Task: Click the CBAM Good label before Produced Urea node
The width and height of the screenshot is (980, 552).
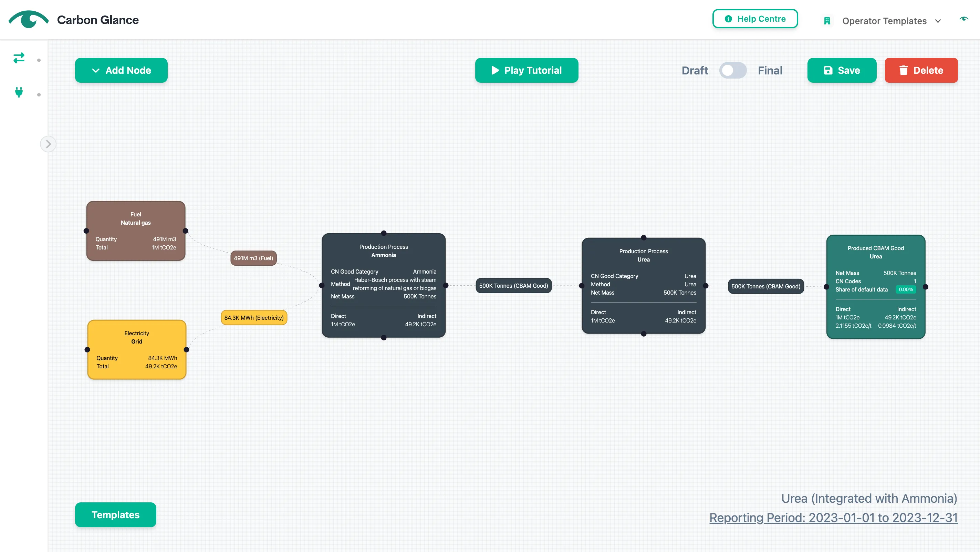Action: tap(765, 286)
